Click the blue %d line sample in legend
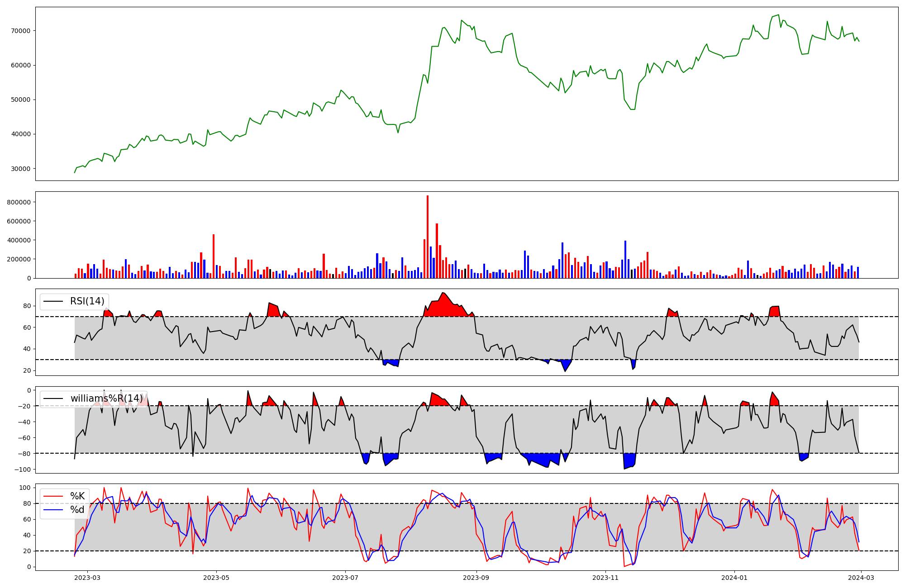The height and width of the screenshot is (588, 905). point(52,510)
